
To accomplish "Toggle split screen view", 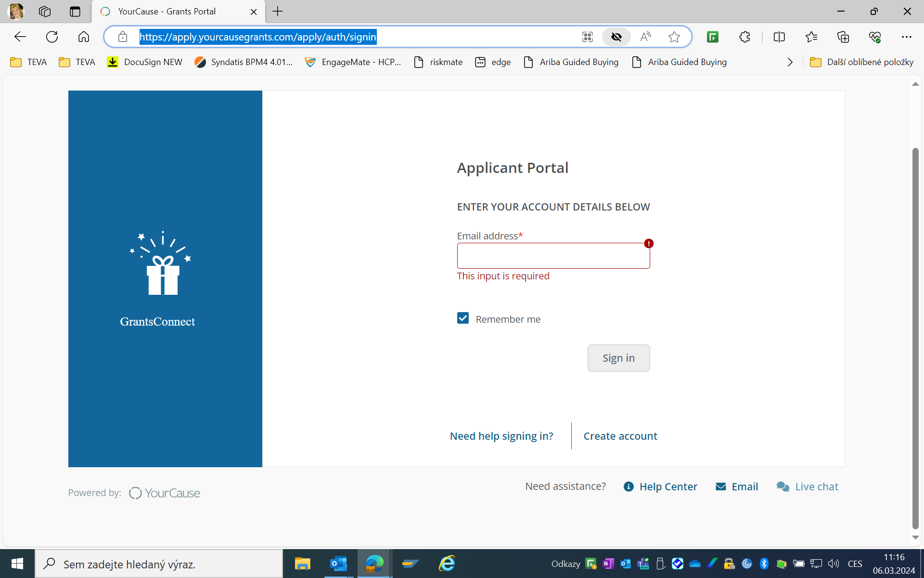I will (x=779, y=37).
